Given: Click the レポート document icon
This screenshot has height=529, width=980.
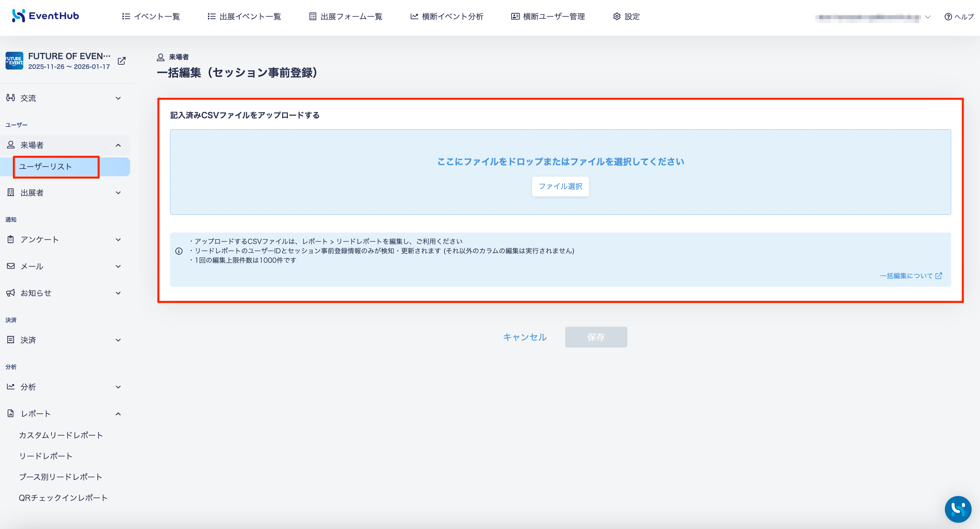Looking at the screenshot, I should click(x=11, y=413).
